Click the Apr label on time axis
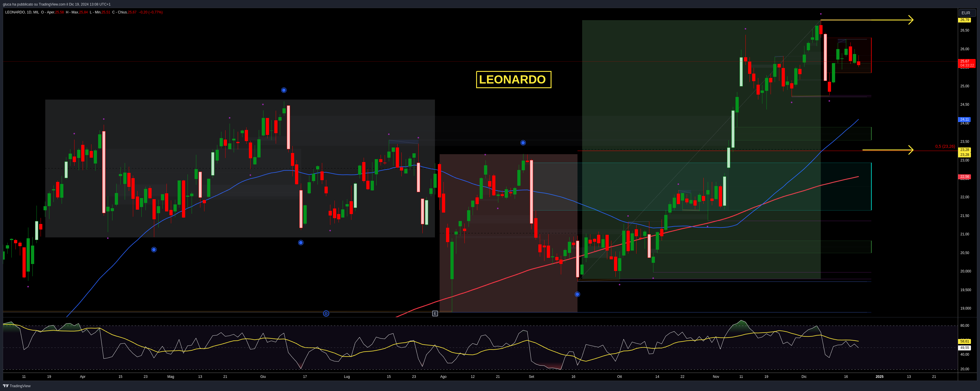Viewport: 980px width, 391px height. (x=83, y=377)
